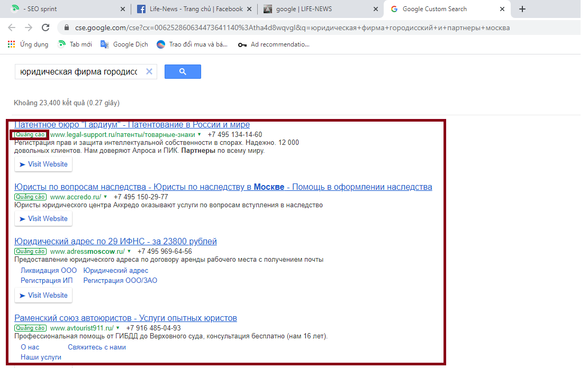588x368 pixels.
Task: Open the Юридический адрес sitelink
Action: coord(116,270)
